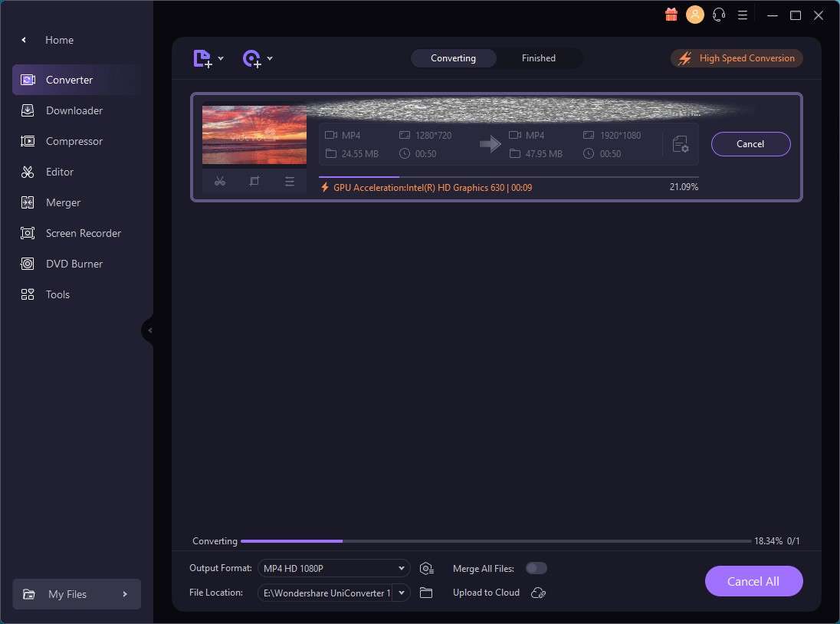
Task: Click the crop icon under video thumbnail
Action: coord(254,181)
